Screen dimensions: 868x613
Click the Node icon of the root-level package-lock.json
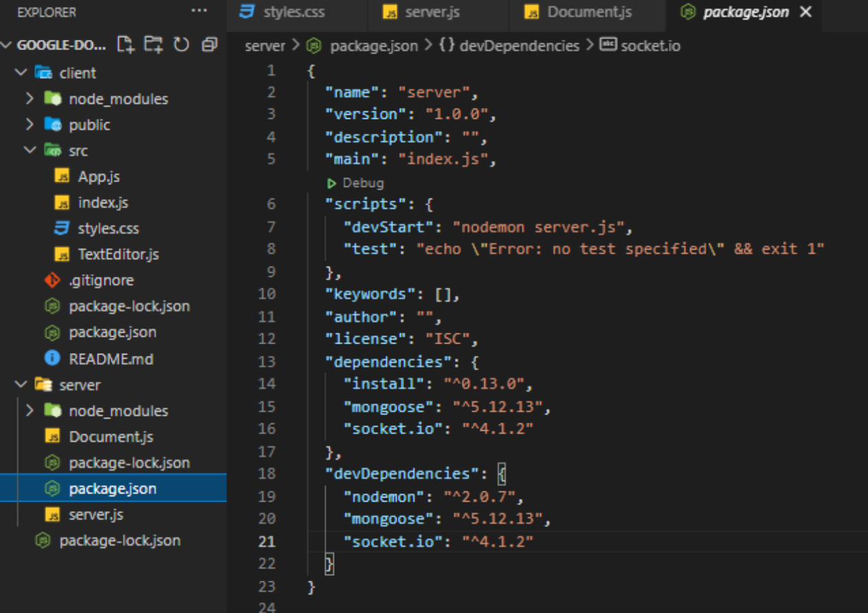43,541
